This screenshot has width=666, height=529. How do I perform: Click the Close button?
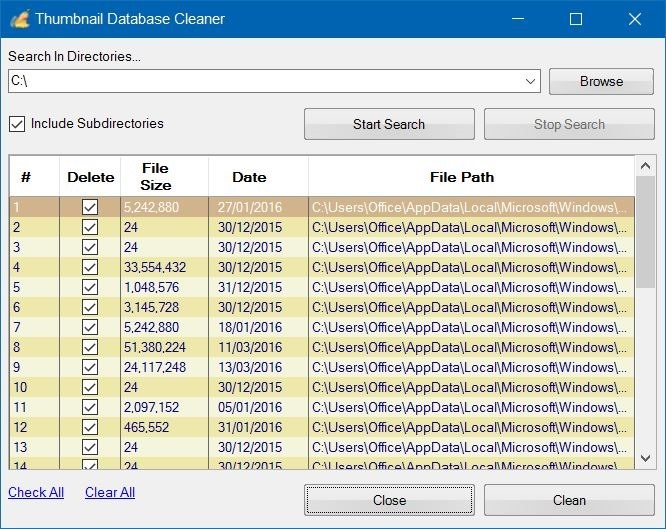pyautogui.click(x=389, y=500)
